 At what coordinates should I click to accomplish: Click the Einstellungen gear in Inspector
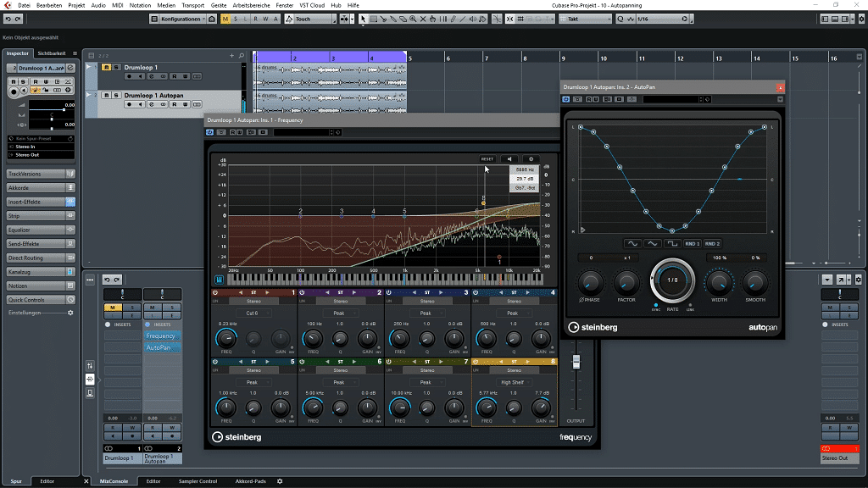coord(70,313)
